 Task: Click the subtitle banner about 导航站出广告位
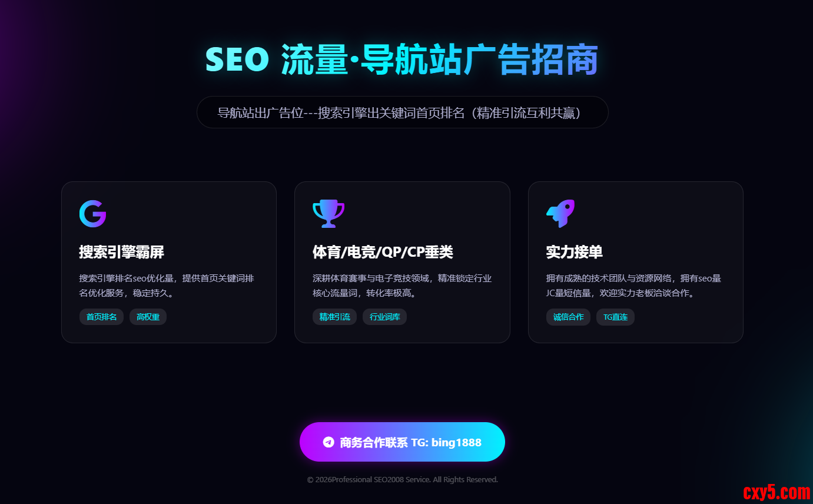[x=402, y=112]
